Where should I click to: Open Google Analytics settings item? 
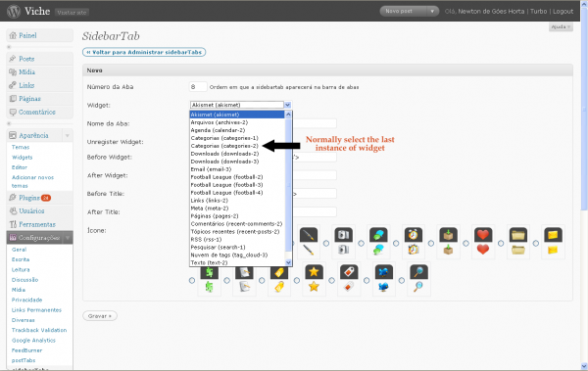click(33, 341)
